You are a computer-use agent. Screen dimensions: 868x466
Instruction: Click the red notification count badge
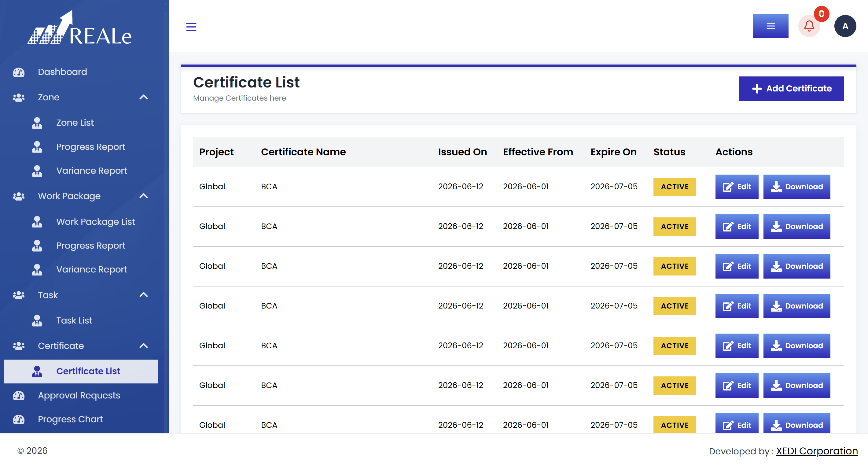pos(821,14)
